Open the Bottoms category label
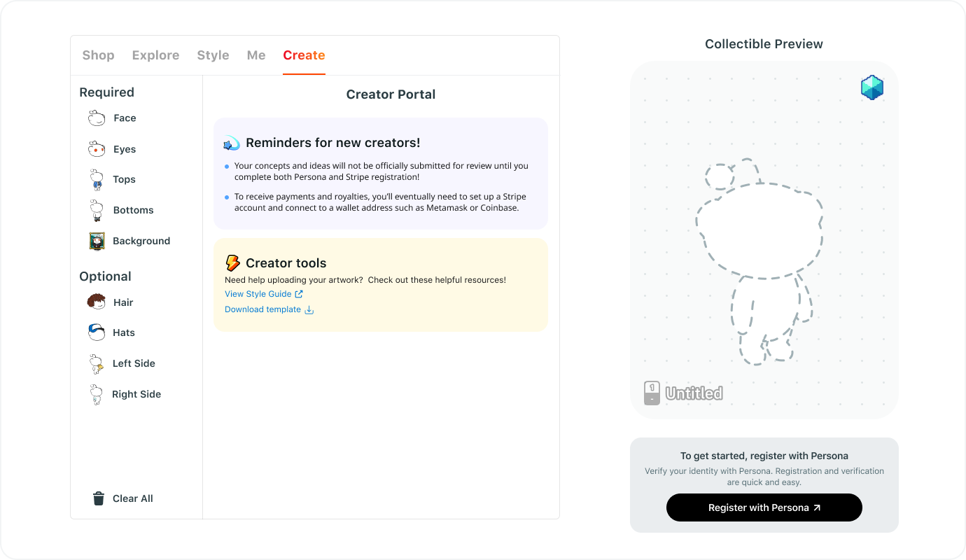 (x=133, y=210)
